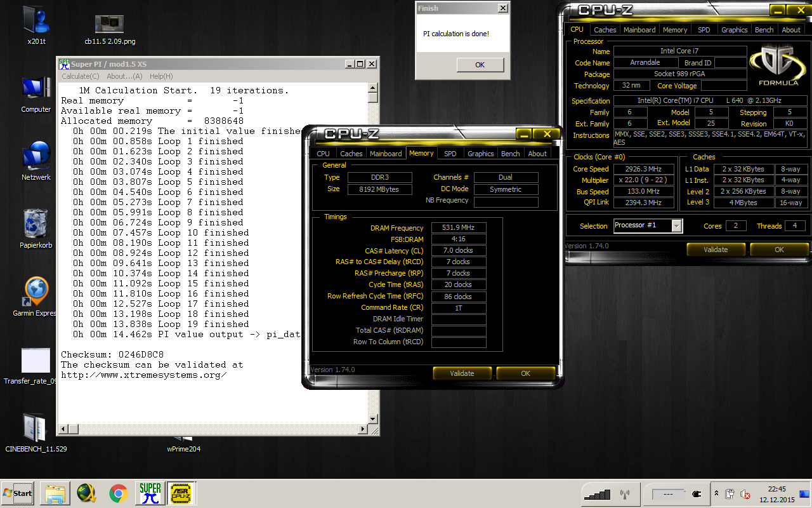The height and width of the screenshot is (508, 812).
Task: Open Graphics tab in right CPU-Z window
Action: click(734, 30)
